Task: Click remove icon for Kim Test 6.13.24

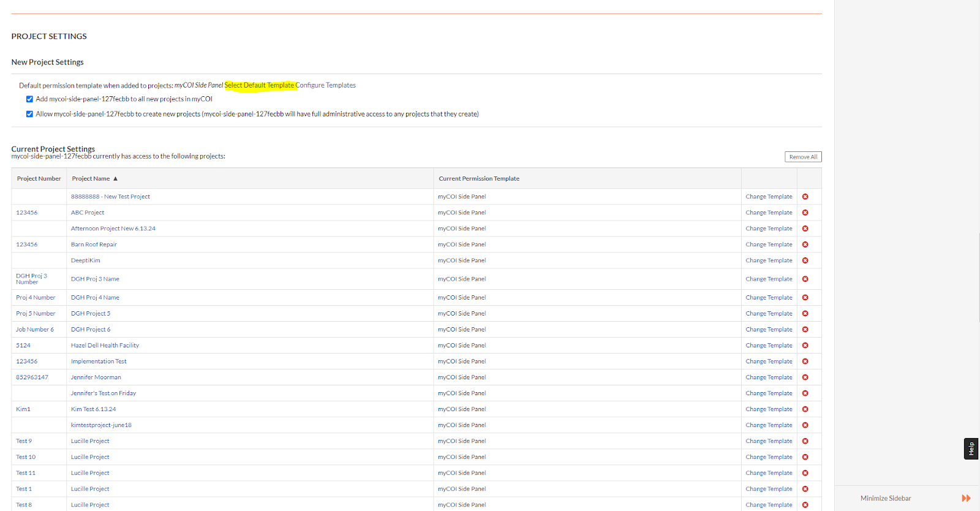Action: tap(805, 409)
